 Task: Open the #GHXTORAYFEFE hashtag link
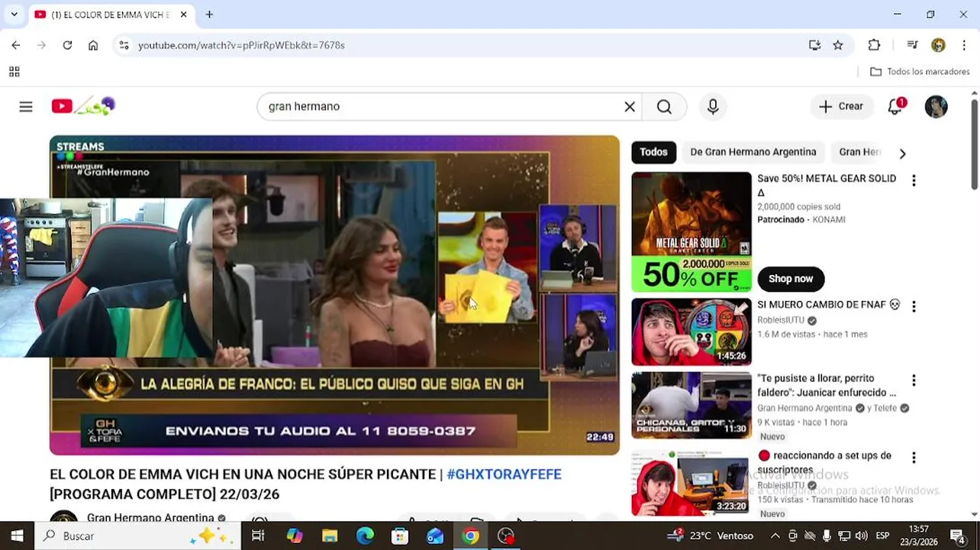[504, 474]
